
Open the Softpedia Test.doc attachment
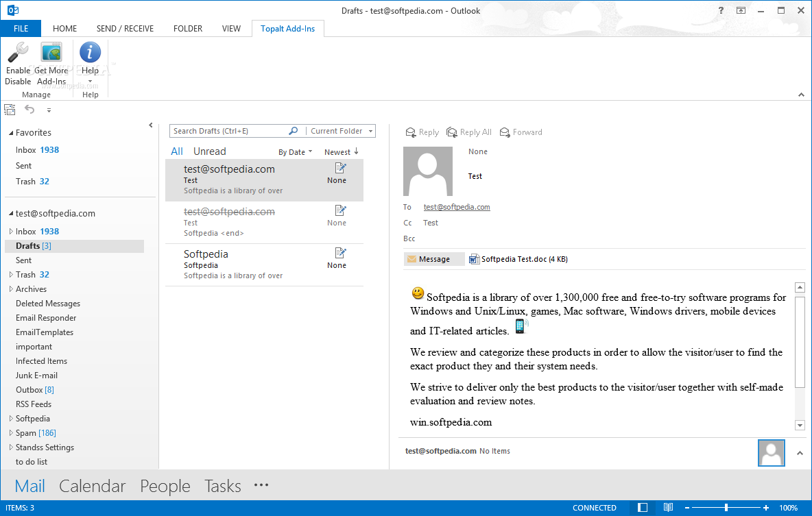518,259
